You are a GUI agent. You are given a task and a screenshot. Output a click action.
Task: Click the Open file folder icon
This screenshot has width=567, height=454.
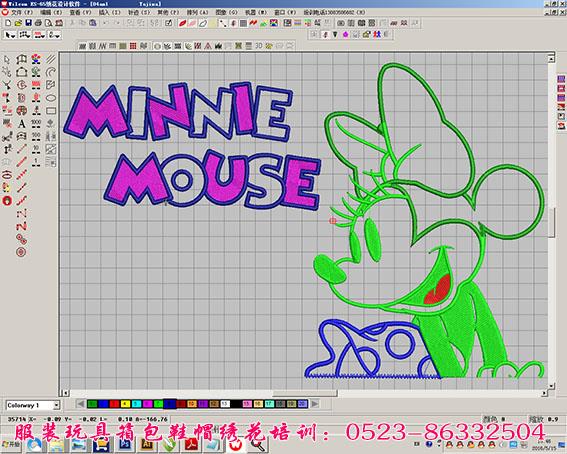18,23
